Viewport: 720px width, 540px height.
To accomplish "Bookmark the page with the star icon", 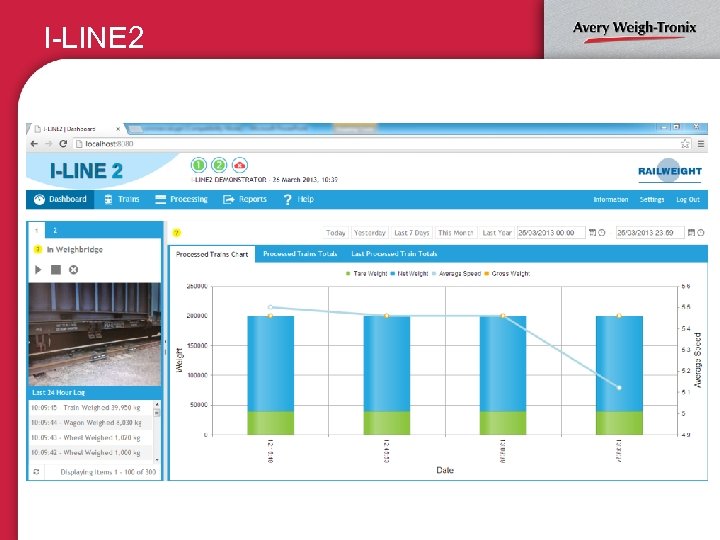I will coord(685,144).
